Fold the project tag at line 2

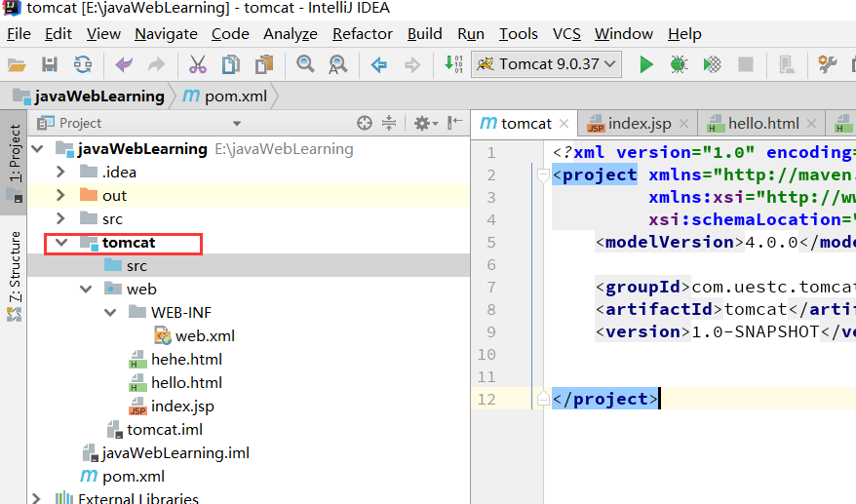(543, 175)
